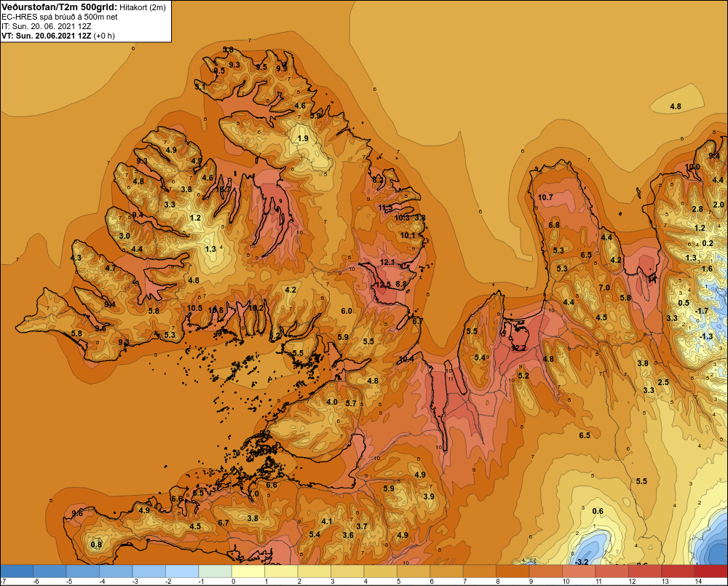Click the '-4' label on the legend scale
This screenshot has height=586, width=728.
tap(102, 582)
